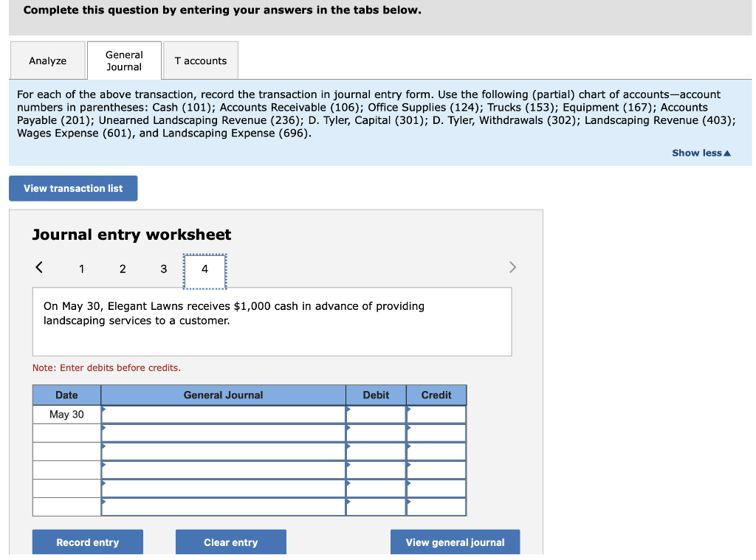Select the General Journal tab
Screen dimensions: 756x560
click(x=123, y=60)
